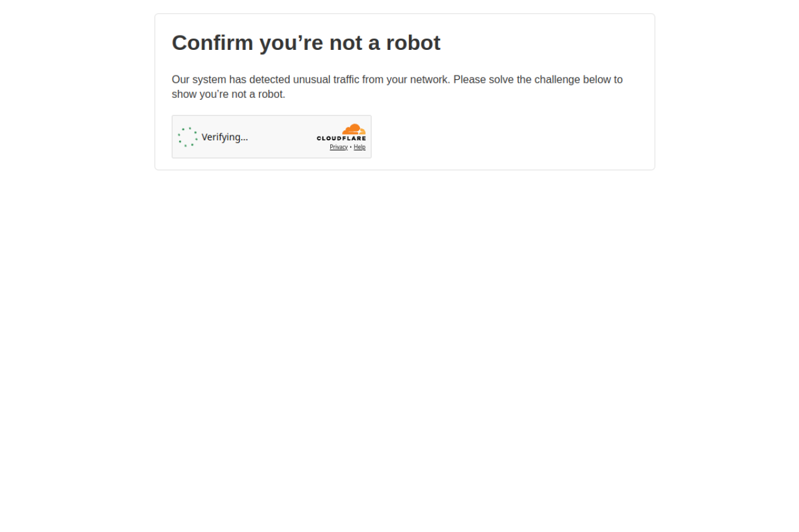Viewport: 799px width, 532px height.
Task: Click the word "robot" in the heading
Action: 413,43
